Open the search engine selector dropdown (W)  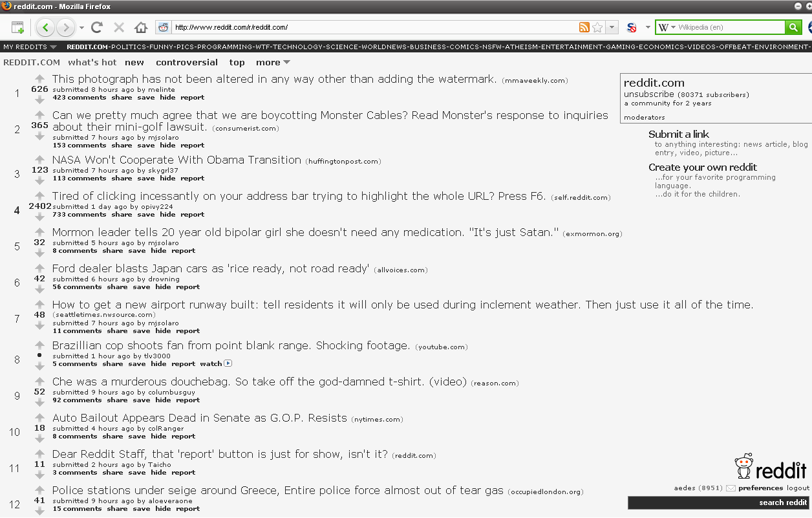tap(667, 27)
